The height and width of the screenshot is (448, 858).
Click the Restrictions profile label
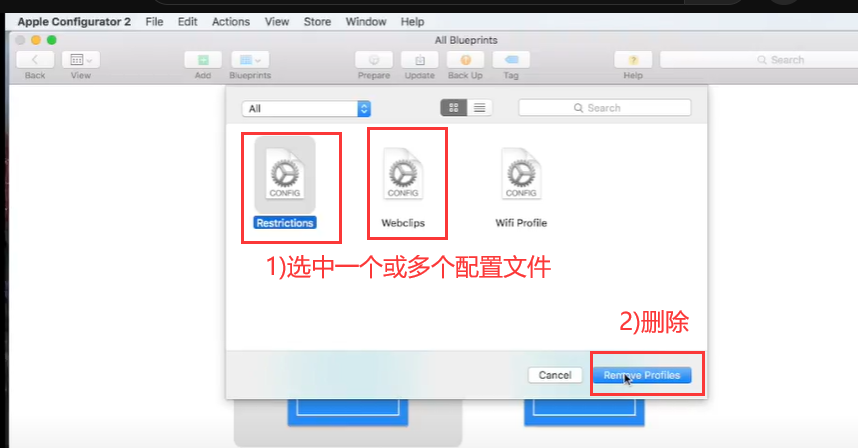tap(285, 223)
